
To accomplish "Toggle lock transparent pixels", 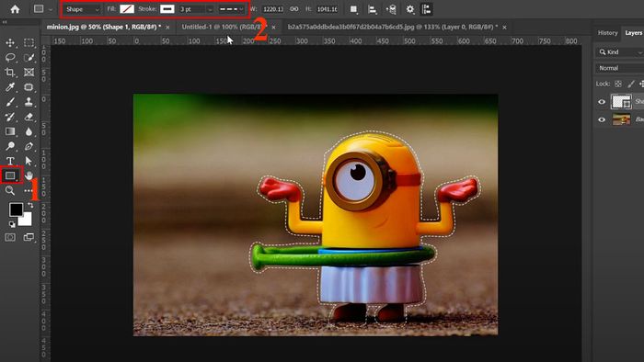I will click(618, 84).
